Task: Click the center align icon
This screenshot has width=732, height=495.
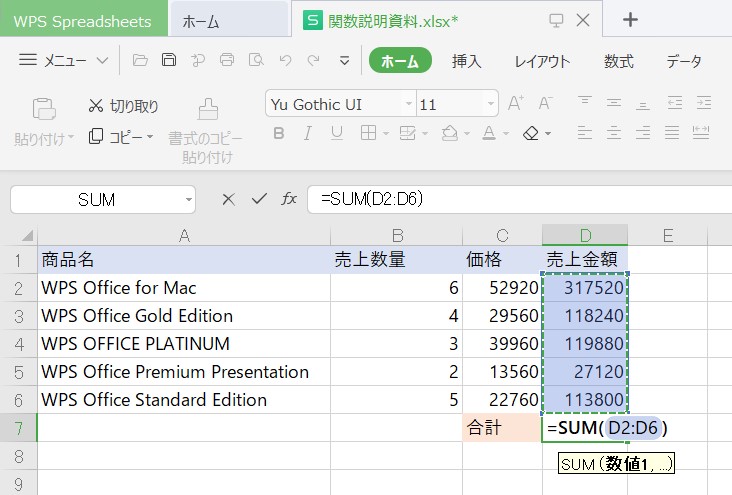Action: [614, 133]
